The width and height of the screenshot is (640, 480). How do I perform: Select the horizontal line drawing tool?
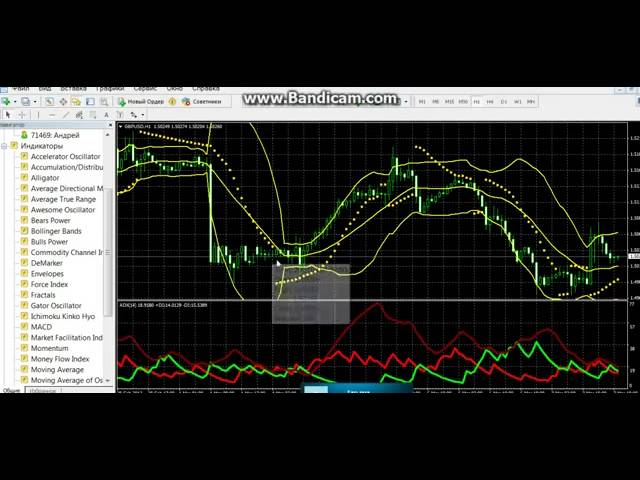pos(52,115)
